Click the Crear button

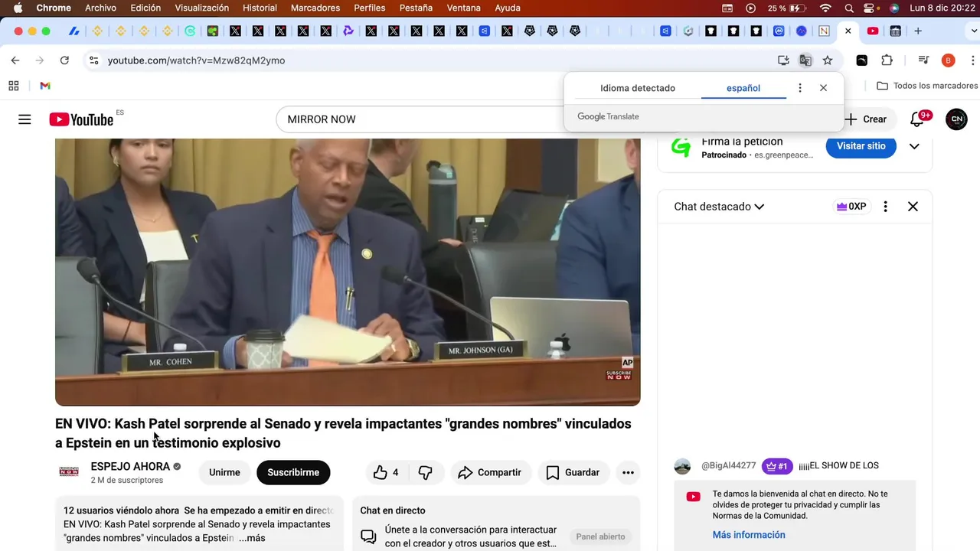pos(866,119)
